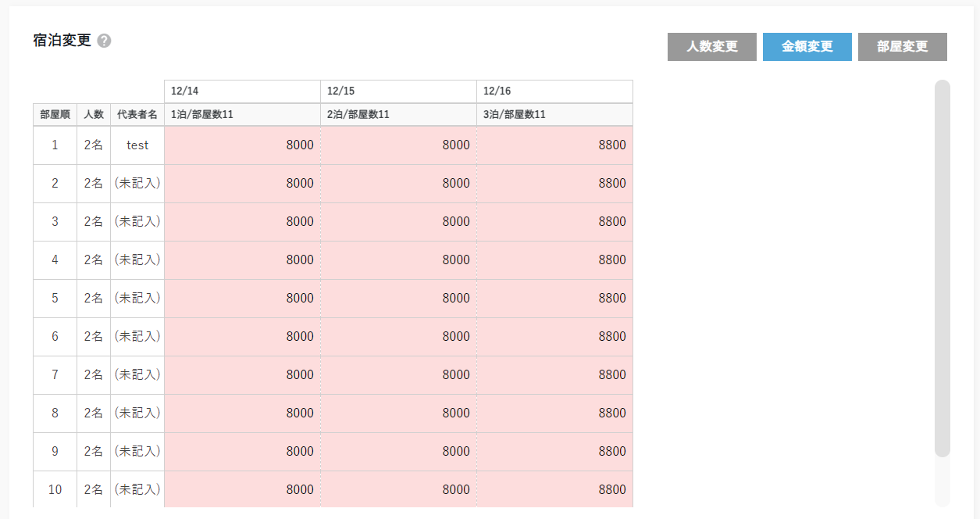Click room 1 price 8800 for 12/16
Image resolution: width=980 pixels, height=519 pixels.
tap(554, 145)
